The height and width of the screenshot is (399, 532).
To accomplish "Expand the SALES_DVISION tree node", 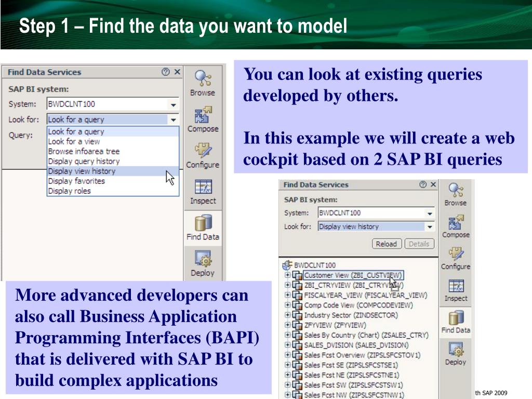I will point(287,345).
